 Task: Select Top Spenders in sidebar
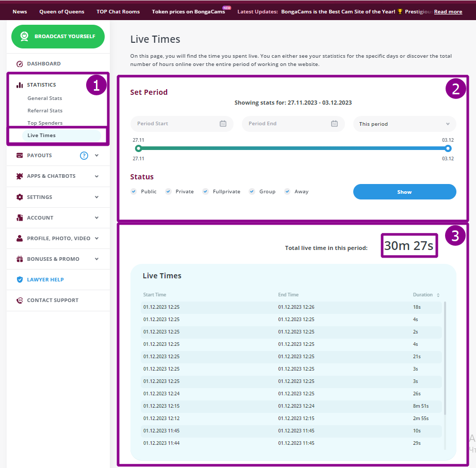pyautogui.click(x=45, y=123)
